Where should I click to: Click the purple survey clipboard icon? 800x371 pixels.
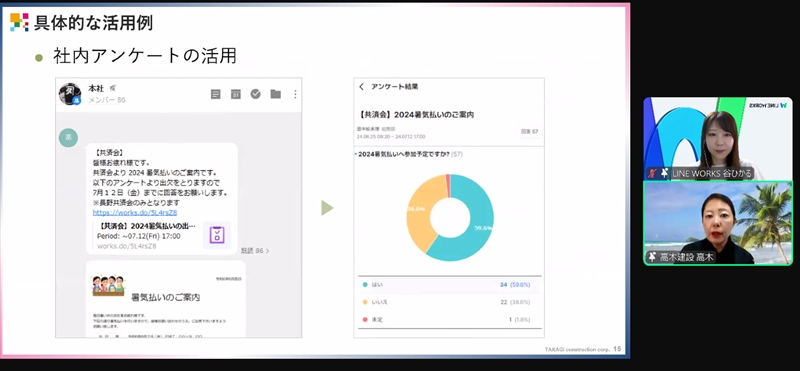pos(217,235)
